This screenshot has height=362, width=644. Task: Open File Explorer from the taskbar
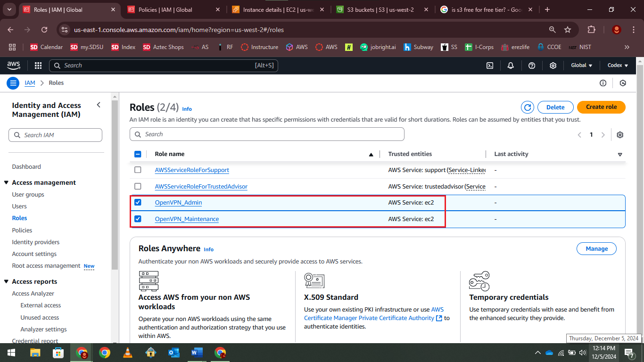35,353
